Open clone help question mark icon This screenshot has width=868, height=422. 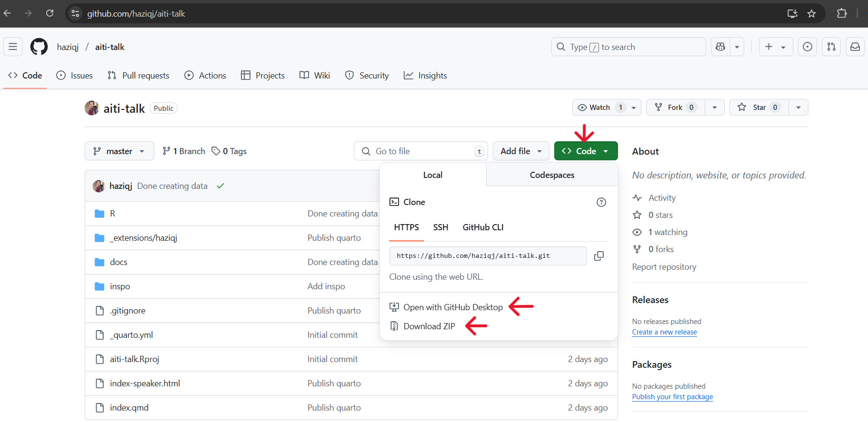[x=601, y=202]
